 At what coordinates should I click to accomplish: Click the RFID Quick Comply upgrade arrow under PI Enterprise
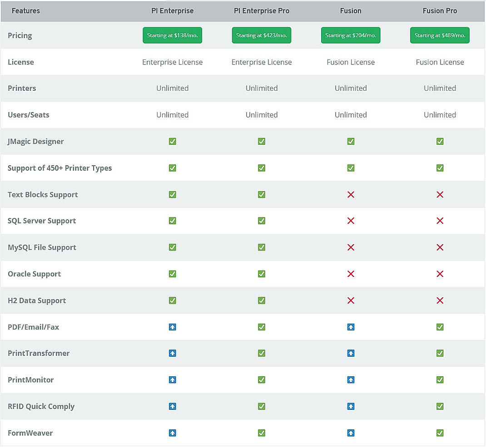[172, 406]
